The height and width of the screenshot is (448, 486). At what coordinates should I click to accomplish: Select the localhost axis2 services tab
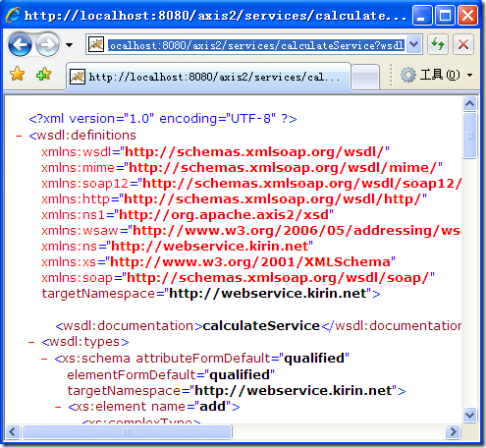click(x=208, y=77)
